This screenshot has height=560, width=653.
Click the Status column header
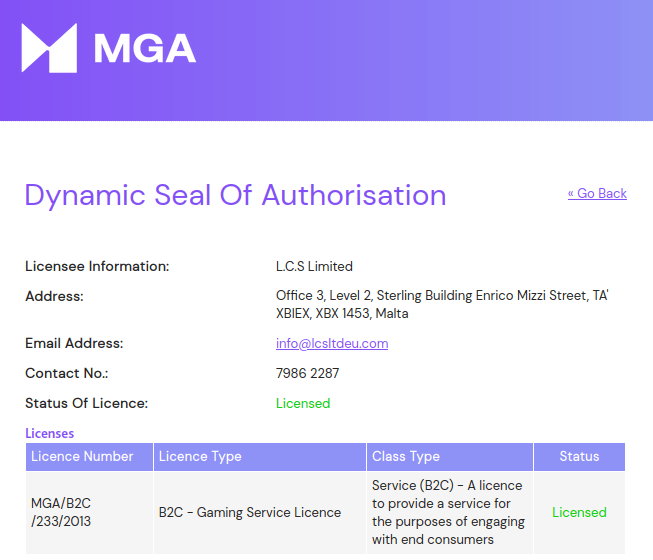pos(579,457)
